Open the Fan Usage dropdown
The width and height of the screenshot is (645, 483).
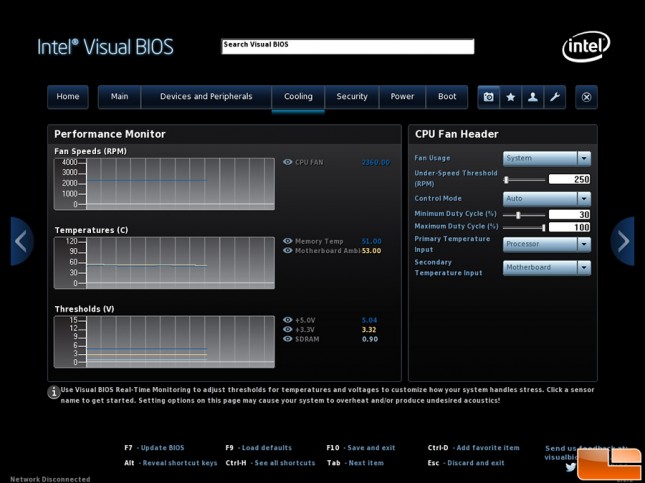pyautogui.click(x=547, y=158)
